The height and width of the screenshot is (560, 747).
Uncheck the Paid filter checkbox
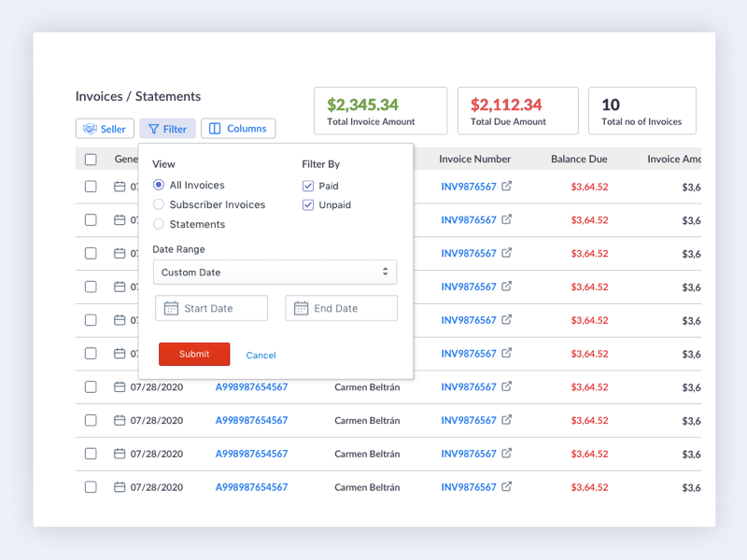[x=308, y=186]
